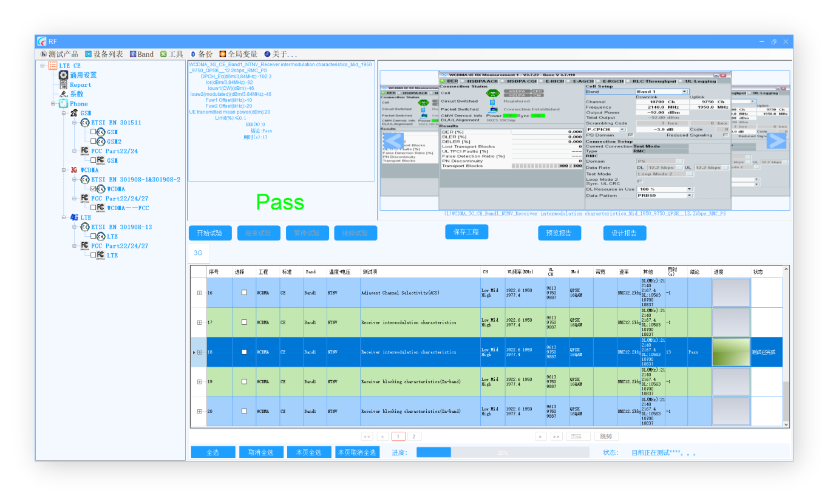Expand table row 17 details

[x=200, y=322]
